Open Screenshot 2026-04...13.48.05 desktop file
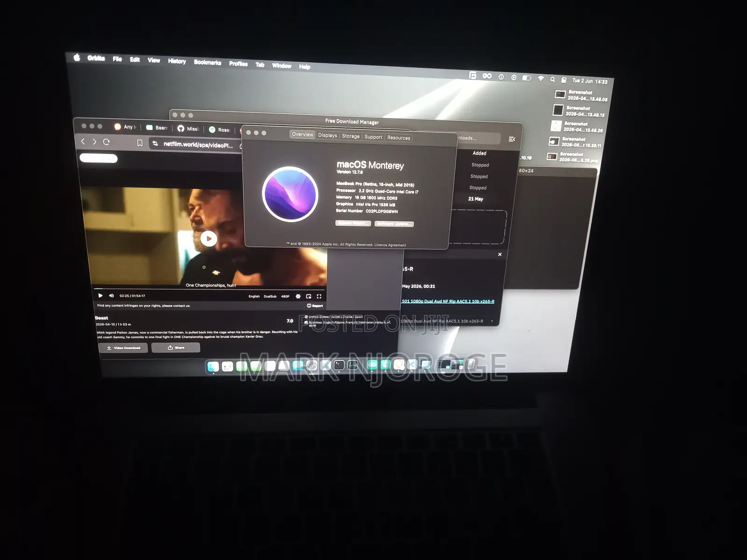 point(581,96)
